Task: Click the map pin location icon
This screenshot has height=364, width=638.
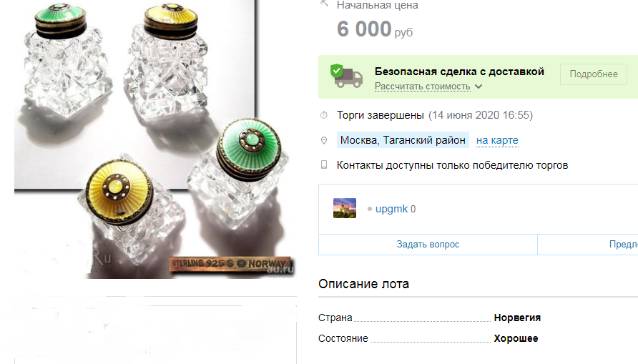Action: pyautogui.click(x=324, y=140)
